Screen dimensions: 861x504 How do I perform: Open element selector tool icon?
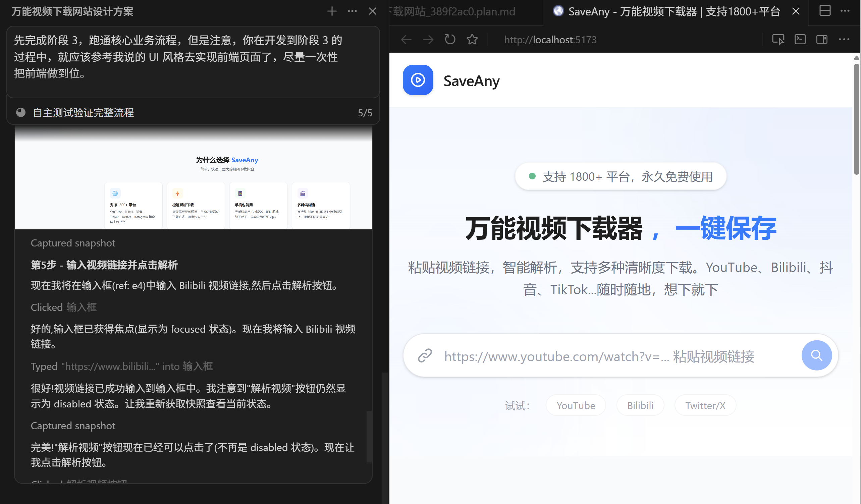click(777, 40)
